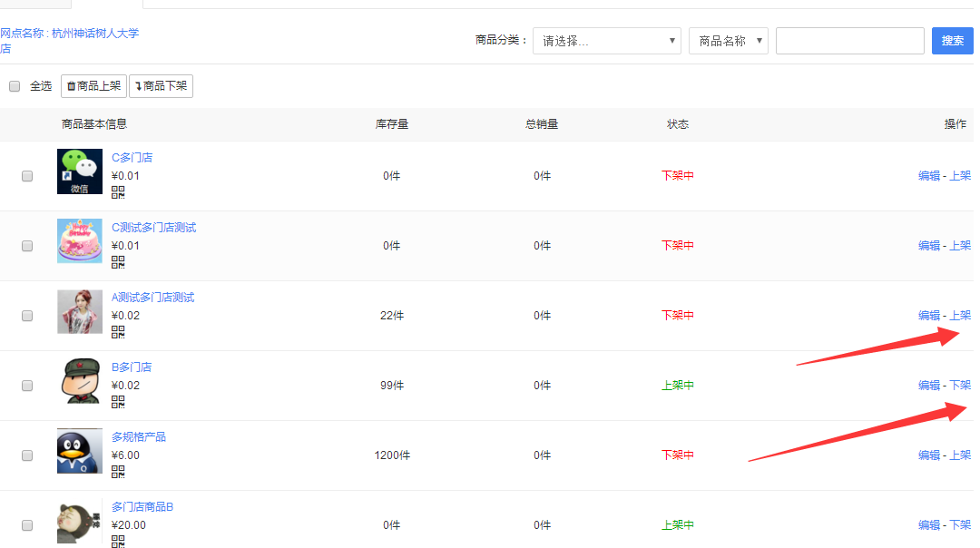Click 编辑 link for A测试多门店测试
Viewport: 980px width, 548px height.
[928, 316]
